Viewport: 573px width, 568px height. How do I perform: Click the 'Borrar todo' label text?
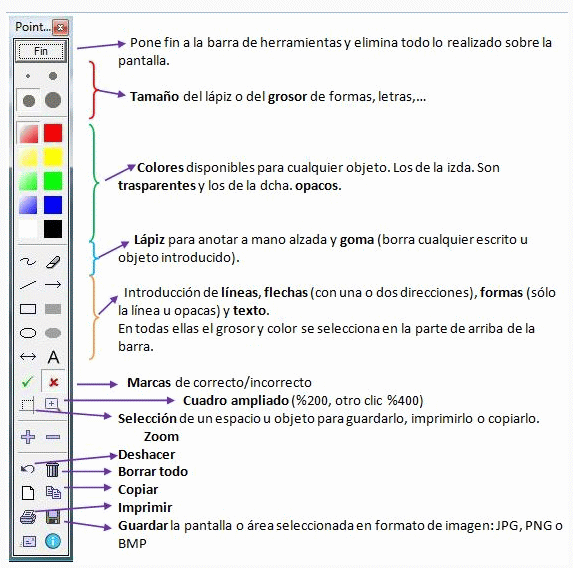[x=153, y=472]
